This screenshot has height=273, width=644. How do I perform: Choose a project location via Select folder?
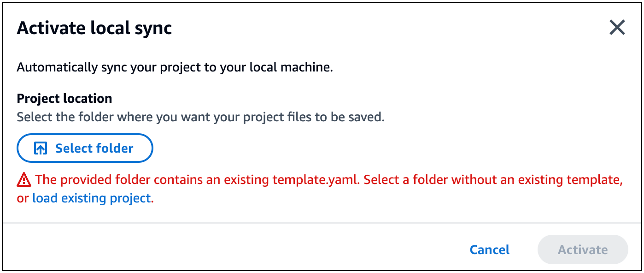coord(85,148)
